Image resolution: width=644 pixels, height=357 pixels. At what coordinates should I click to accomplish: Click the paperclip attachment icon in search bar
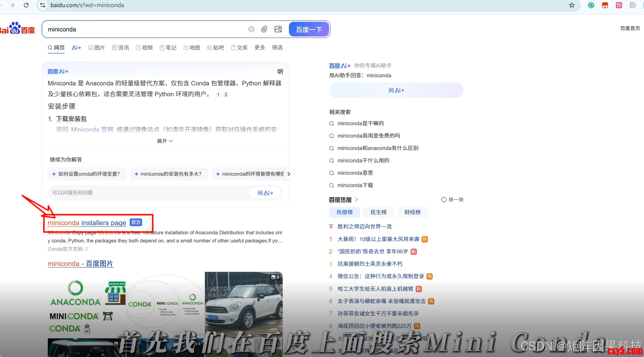(264, 29)
